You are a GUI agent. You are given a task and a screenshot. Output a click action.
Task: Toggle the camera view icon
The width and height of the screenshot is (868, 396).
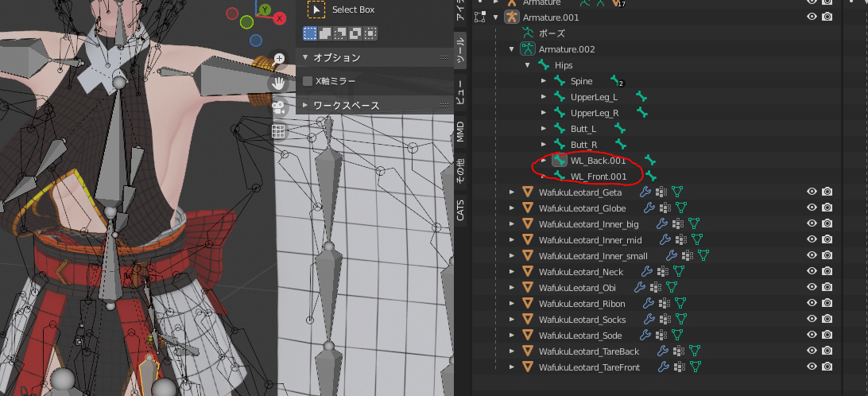pos(278,107)
